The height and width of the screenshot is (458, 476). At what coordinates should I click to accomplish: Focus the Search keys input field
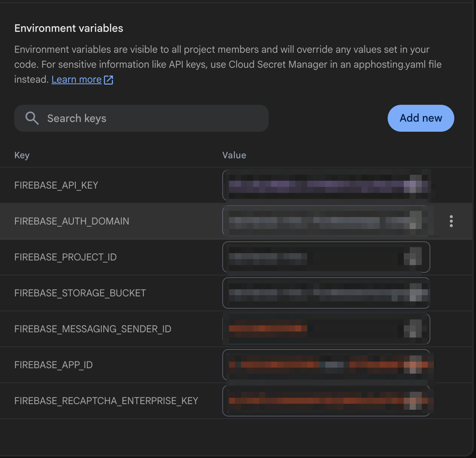(141, 118)
